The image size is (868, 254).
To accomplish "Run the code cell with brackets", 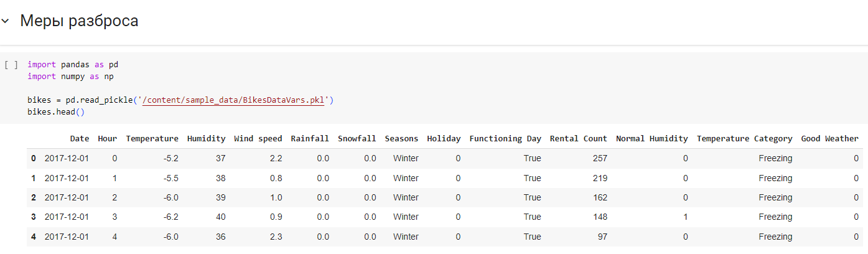I will click(11, 65).
